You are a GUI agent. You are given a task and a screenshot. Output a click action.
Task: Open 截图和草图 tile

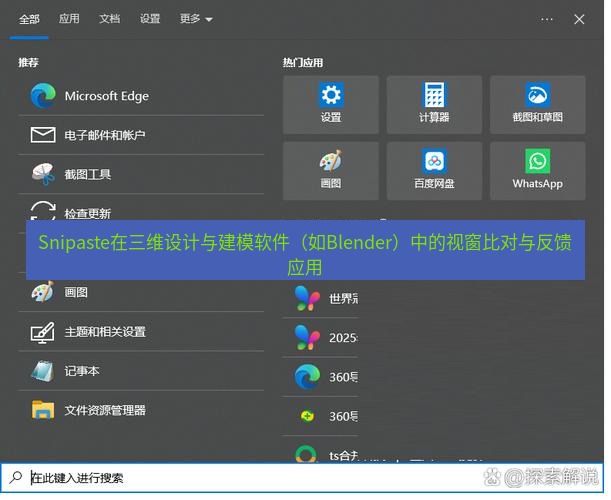538,104
